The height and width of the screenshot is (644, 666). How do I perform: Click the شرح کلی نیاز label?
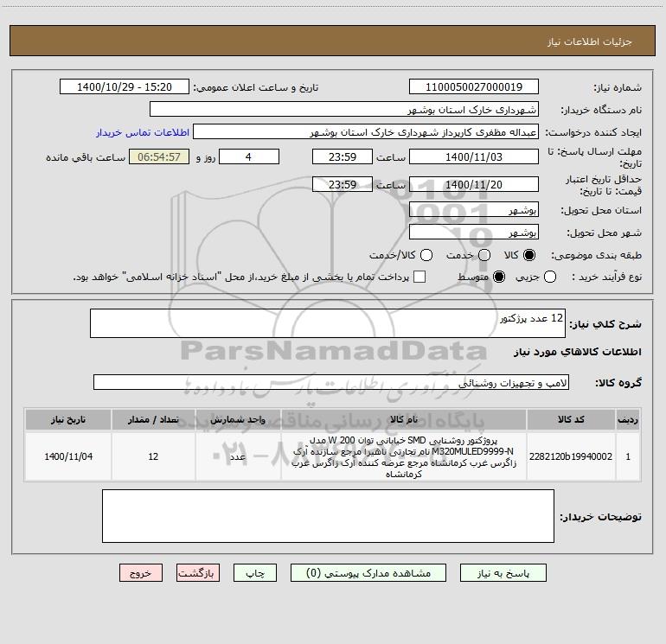pyautogui.click(x=605, y=324)
